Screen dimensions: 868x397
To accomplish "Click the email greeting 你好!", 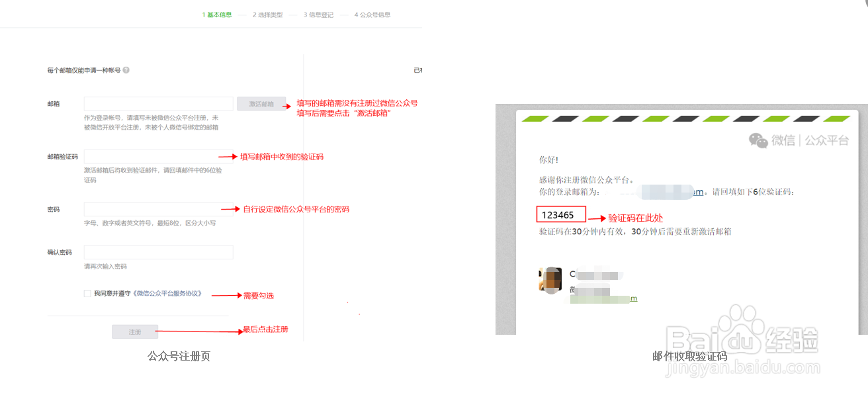I will [x=548, y=160].
